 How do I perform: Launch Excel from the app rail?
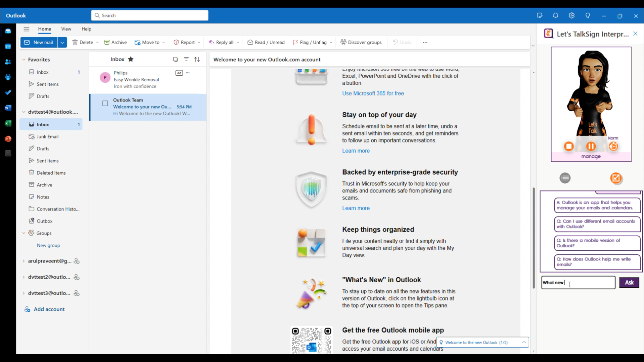tap(8, 123)
